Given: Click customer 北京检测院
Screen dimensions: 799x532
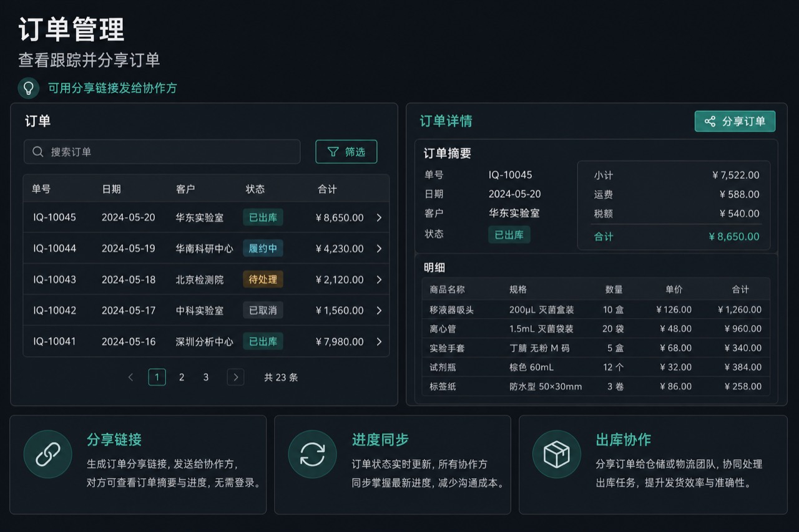Looking at the screenshot, I should pos(199,279).
